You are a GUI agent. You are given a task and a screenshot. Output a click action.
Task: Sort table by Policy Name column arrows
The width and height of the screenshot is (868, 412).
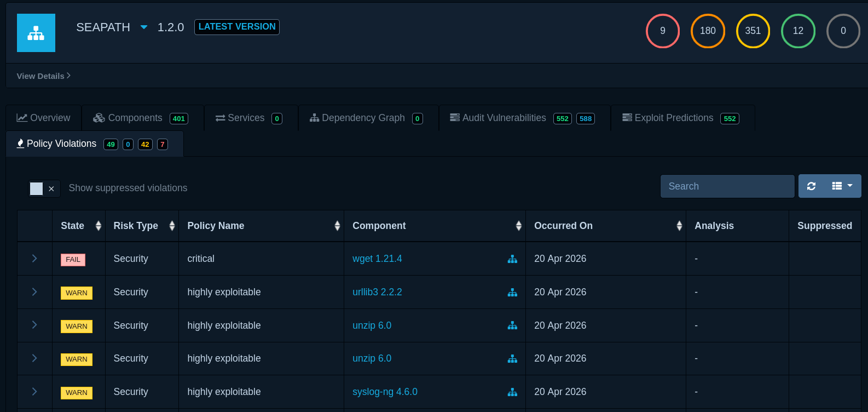point(337,226)
